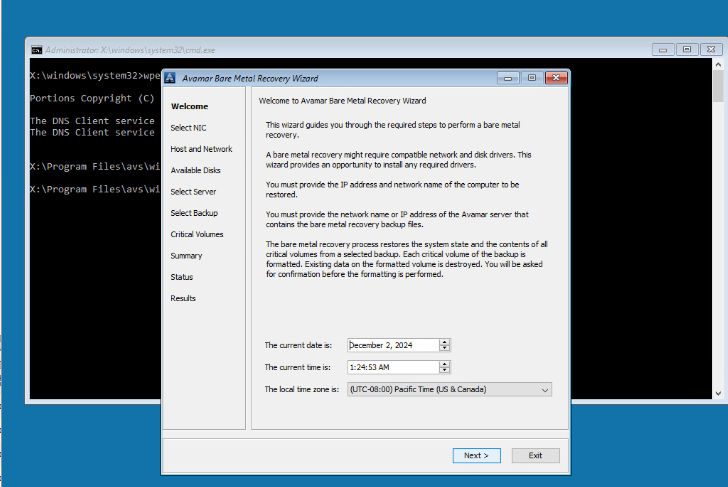Maximize the cmd.exe window

click(x=687, y=49)
